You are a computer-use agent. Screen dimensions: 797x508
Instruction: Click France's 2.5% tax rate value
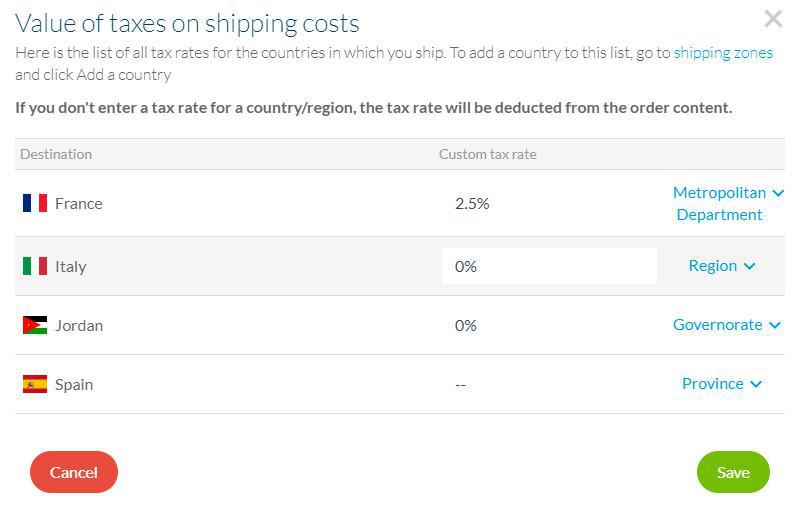point(472,203)
